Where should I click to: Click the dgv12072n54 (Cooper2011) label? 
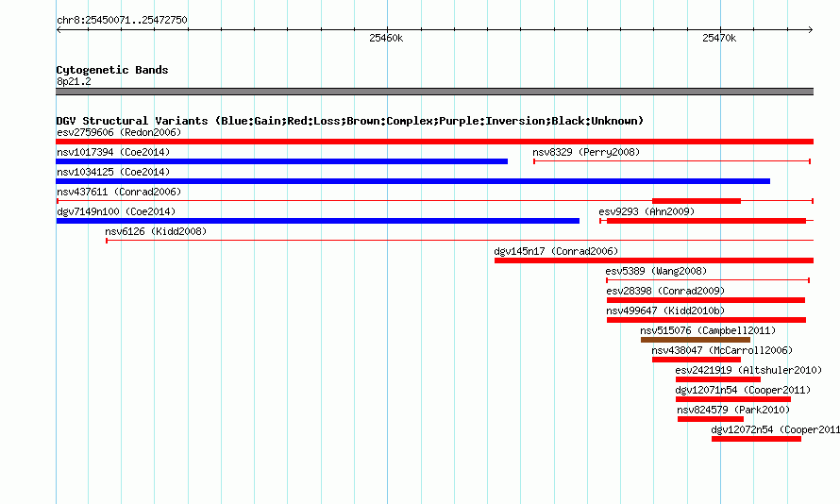pyautogui.click(x=775, y=429)
